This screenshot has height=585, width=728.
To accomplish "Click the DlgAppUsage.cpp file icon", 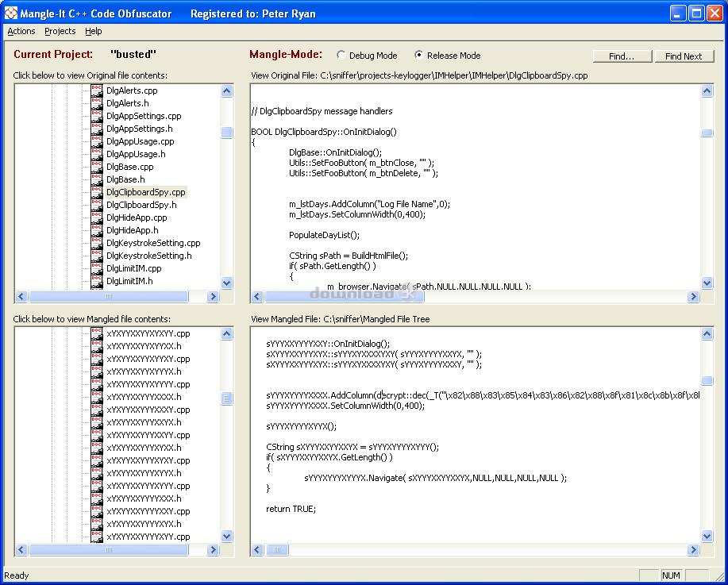I will (x=97, y=141).
